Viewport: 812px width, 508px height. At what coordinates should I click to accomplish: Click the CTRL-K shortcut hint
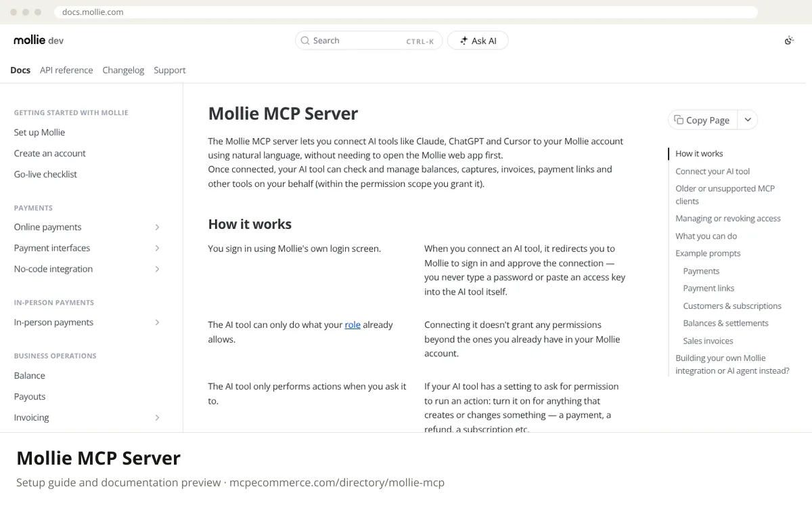420,41
